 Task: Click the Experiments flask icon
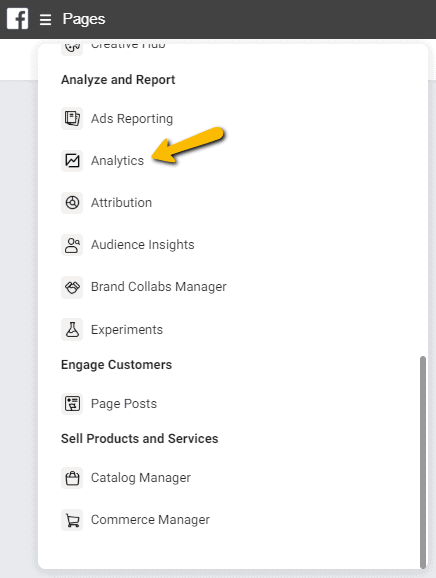tap(72, 330)
